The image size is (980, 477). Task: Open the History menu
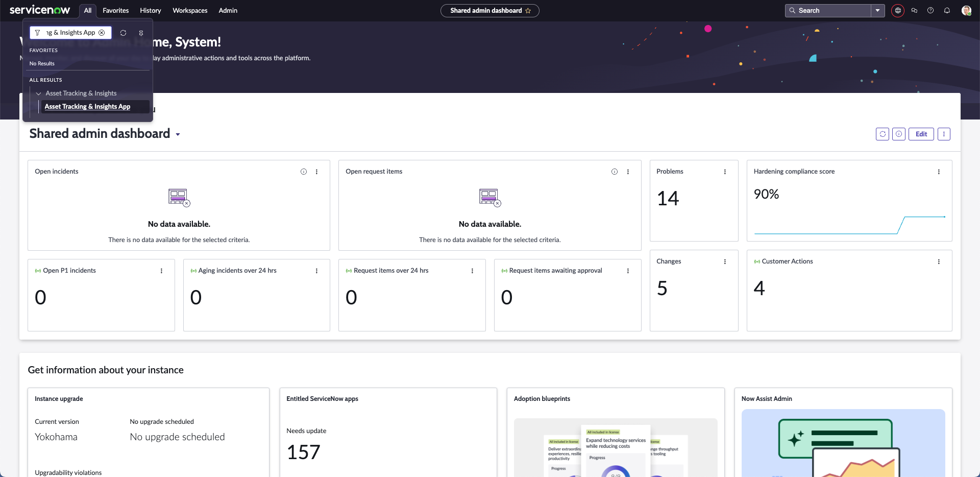tap(151, 10)
